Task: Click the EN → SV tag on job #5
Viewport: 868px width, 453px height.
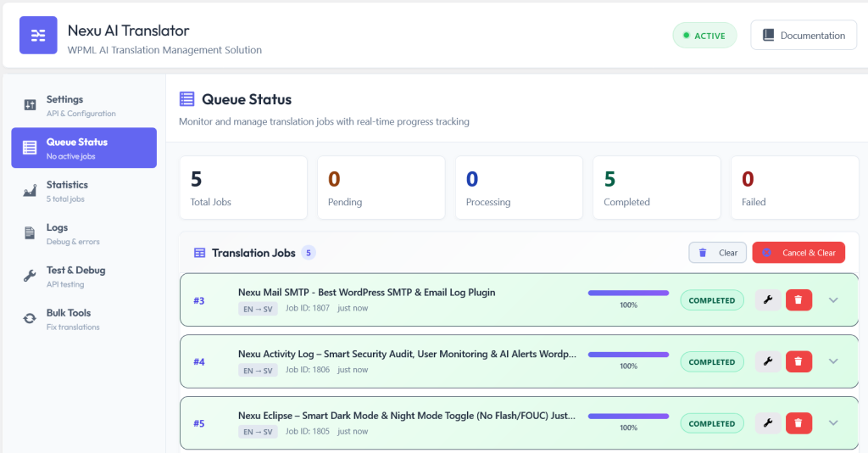Action: coord(258,432)
